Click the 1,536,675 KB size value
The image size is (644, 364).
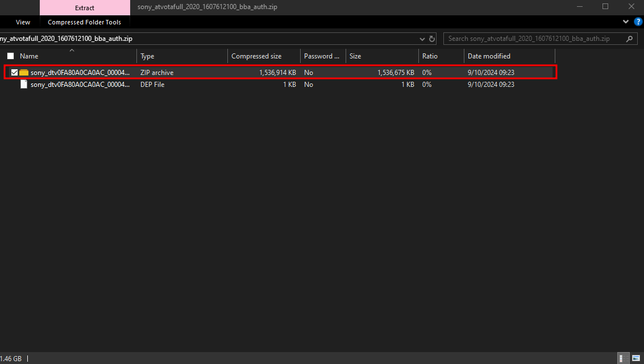[396, 72]
